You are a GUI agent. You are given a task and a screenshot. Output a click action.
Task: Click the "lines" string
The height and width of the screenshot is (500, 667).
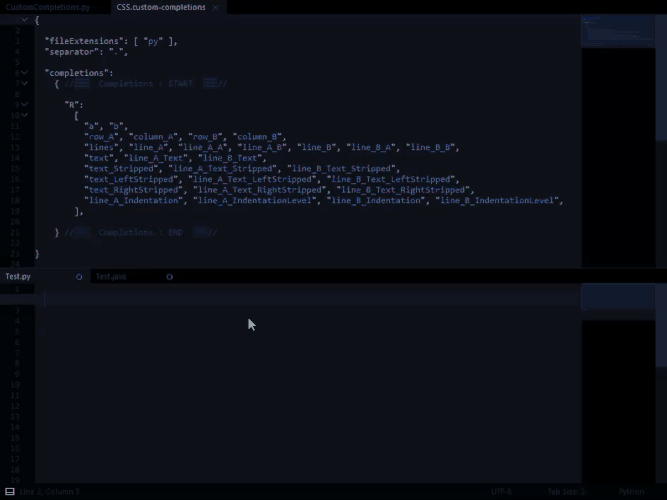tap(101, 147)
